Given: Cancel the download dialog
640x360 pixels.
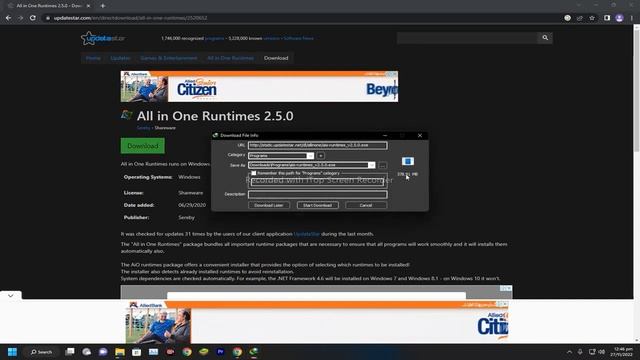Looking at the screenshot, I should point(366,205).
